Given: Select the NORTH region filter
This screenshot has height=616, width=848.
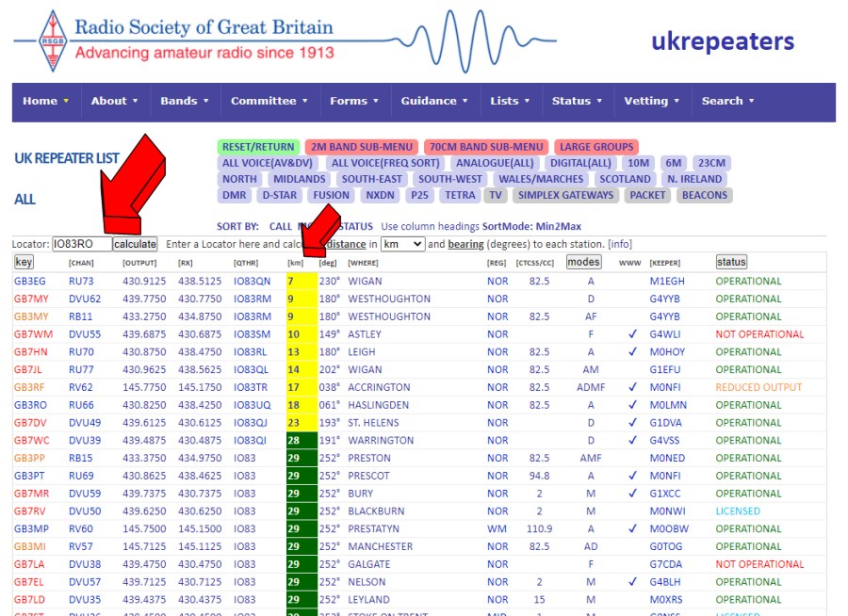Looking at the screenshot, I should click(x=240, y=178).
